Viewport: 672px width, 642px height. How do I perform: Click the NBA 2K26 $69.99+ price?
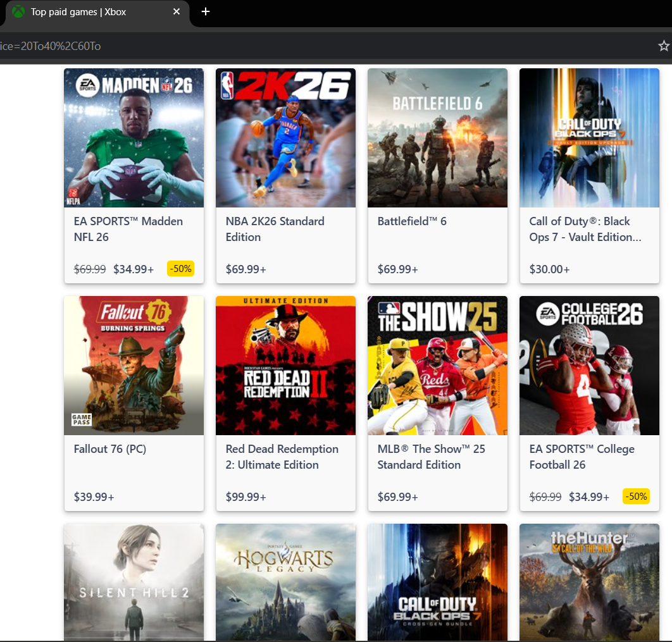pos(246,269)
